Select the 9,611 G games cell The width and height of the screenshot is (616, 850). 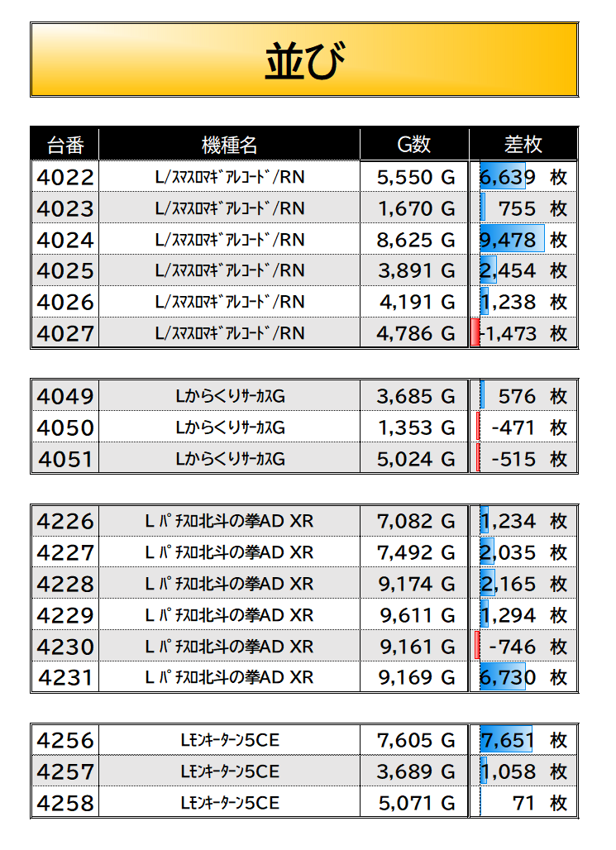point(414,615)
